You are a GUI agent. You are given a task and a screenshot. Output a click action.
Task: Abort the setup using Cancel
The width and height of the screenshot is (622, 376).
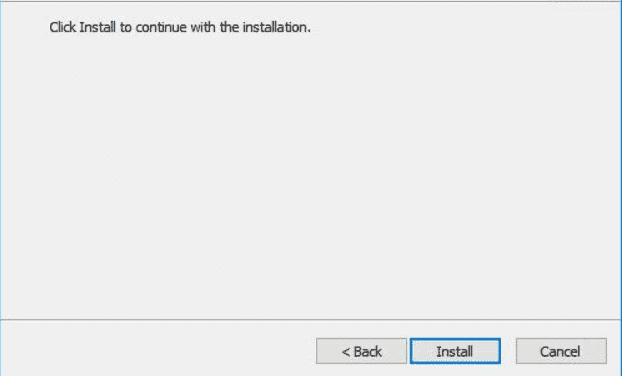point(561,351)
